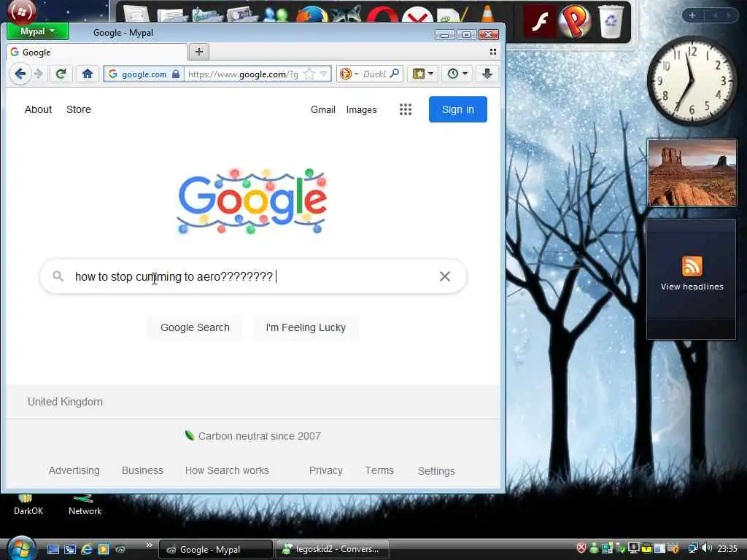
Task: Open the Business footer link
Action: (142, 470)
